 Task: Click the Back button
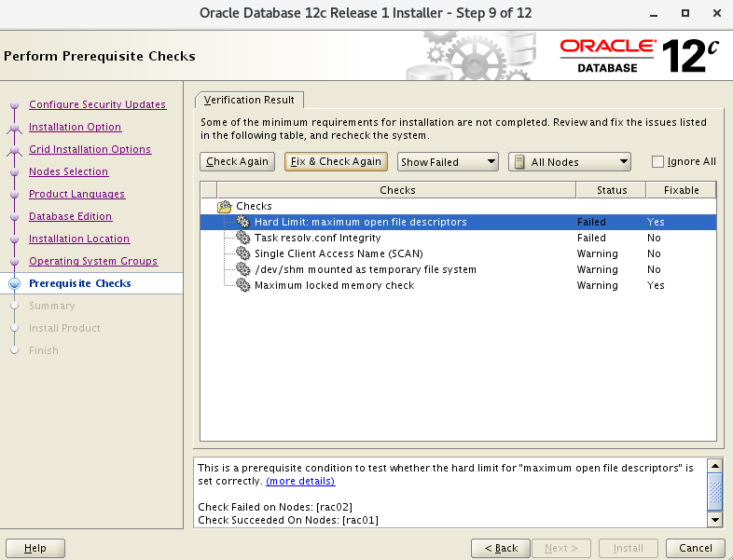(501, 548)
